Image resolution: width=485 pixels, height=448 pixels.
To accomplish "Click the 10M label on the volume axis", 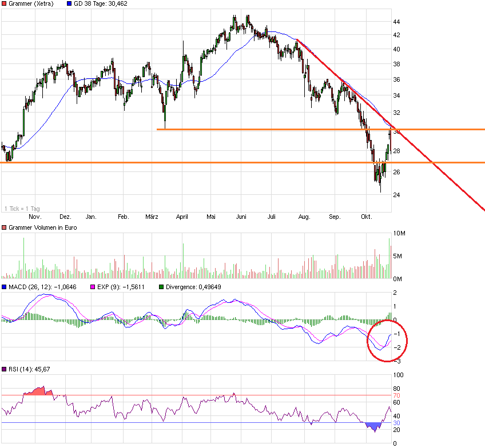I will [399, 234].
